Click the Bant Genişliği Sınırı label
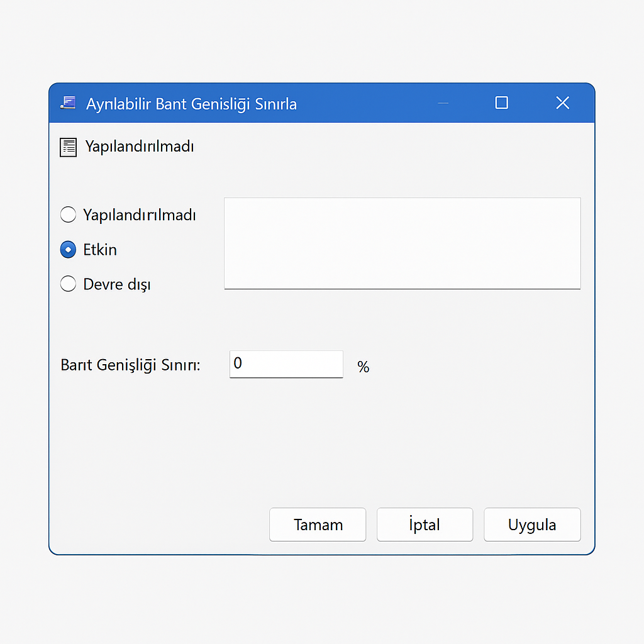 click(x=130, y=365)
